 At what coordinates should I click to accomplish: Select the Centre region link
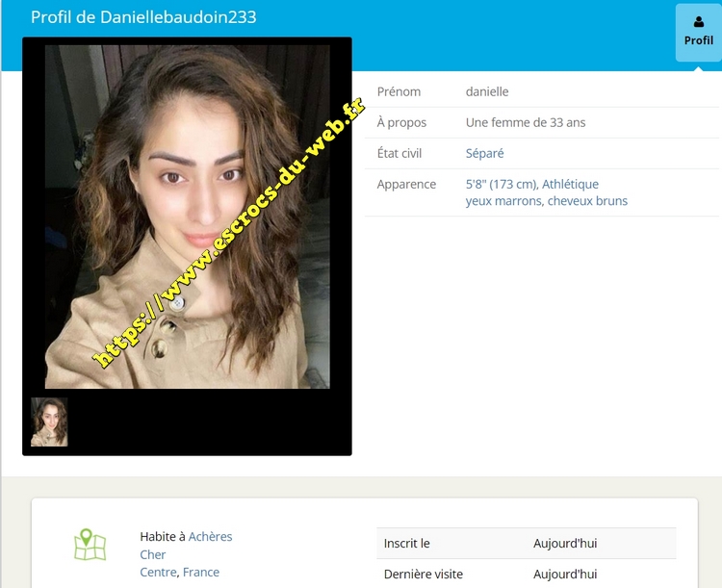[158, 572]
